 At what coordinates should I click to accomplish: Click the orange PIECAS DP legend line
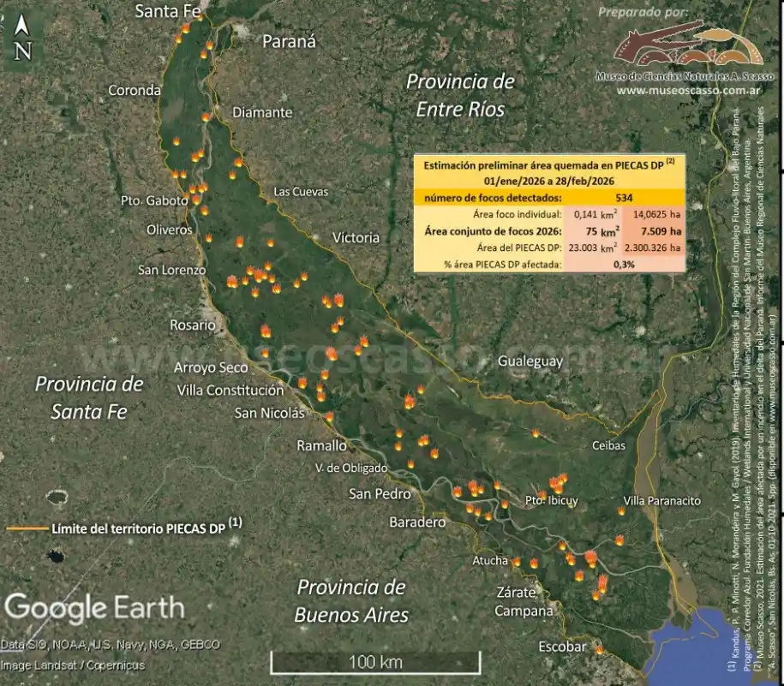coord(27,528)
